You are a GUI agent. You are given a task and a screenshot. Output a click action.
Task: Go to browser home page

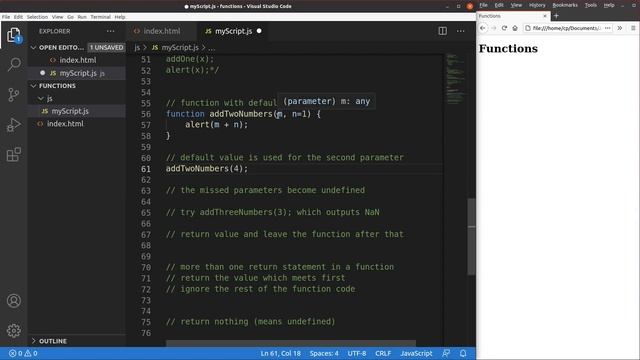click(x=515, y=28)
